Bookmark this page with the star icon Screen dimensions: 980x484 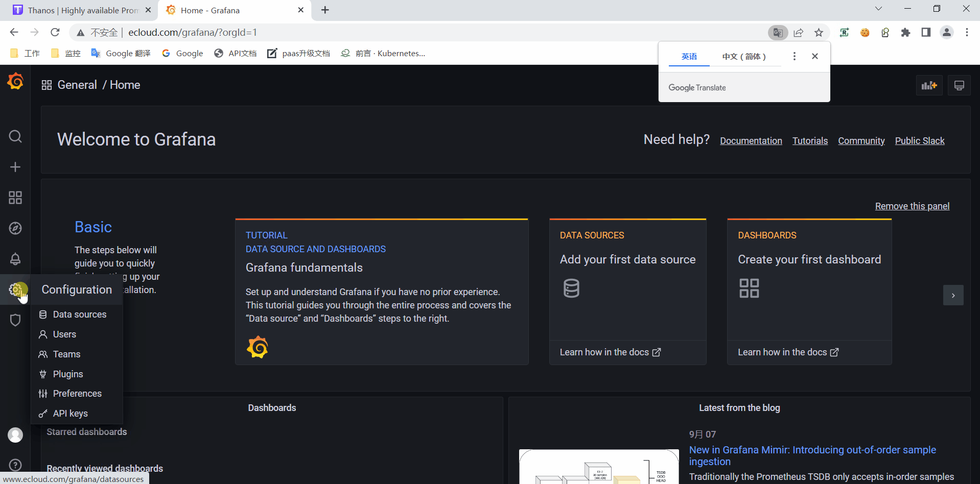[819, 33]
